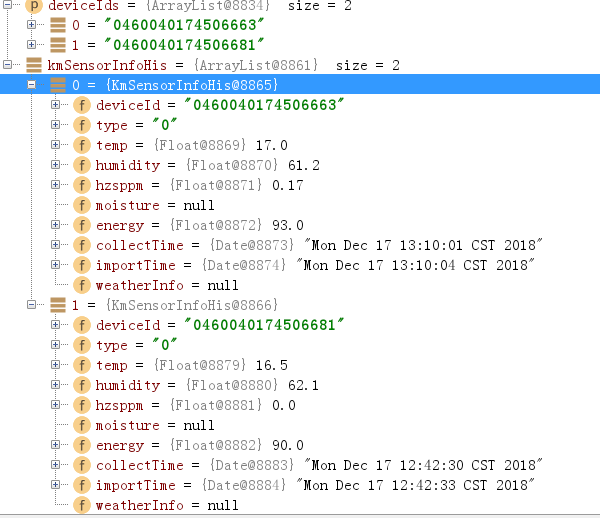Select collectTime "Mon Dec 17 13:10:01 CST 2018" row
600x518 pixels.
point(300,245)
